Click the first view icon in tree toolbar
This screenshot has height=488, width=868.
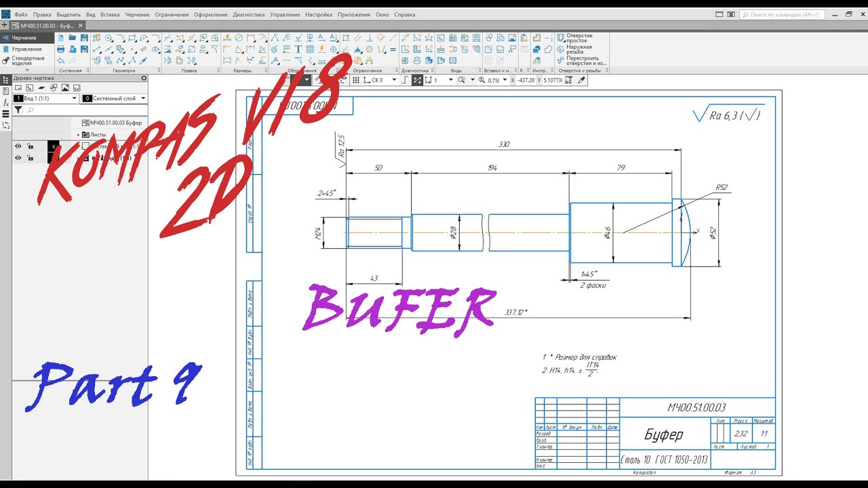point(18,88)
